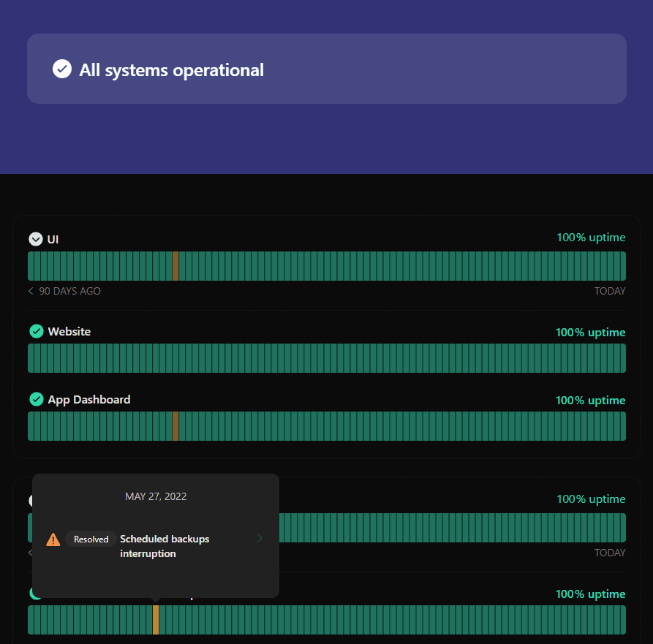Click the yellow outage bar in the bottom uptime chart
Screen dimensions: 653x644
pyautogui.click(x=156, y=620)
